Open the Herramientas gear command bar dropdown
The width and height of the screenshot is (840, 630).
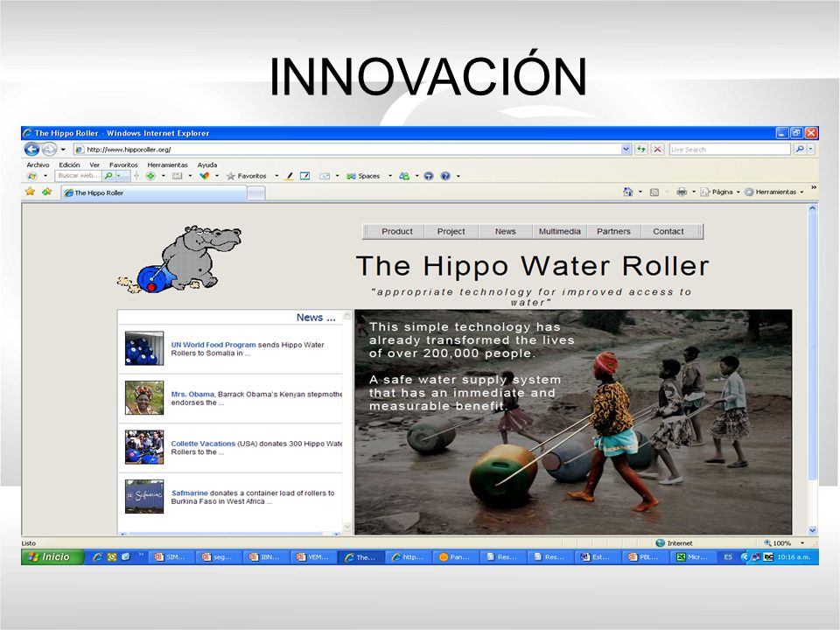[x=774, y=192]
